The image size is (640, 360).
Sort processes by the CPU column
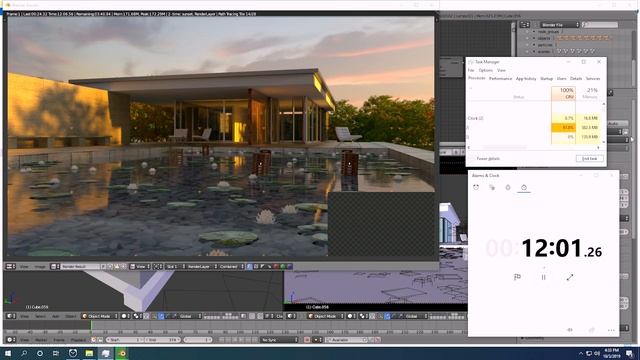tap(564, 93)
